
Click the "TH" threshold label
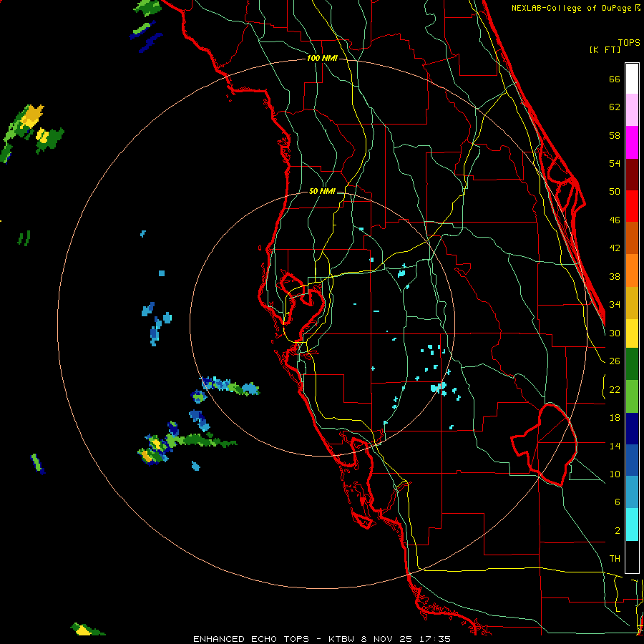pos(615,559)
